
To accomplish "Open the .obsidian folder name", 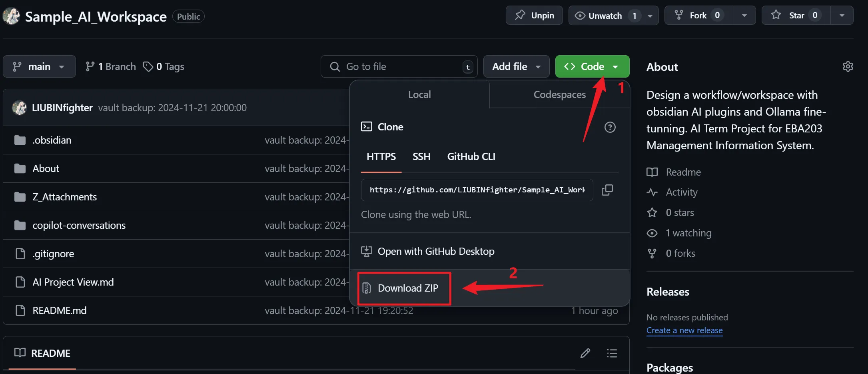I will (x=52, y=140).
